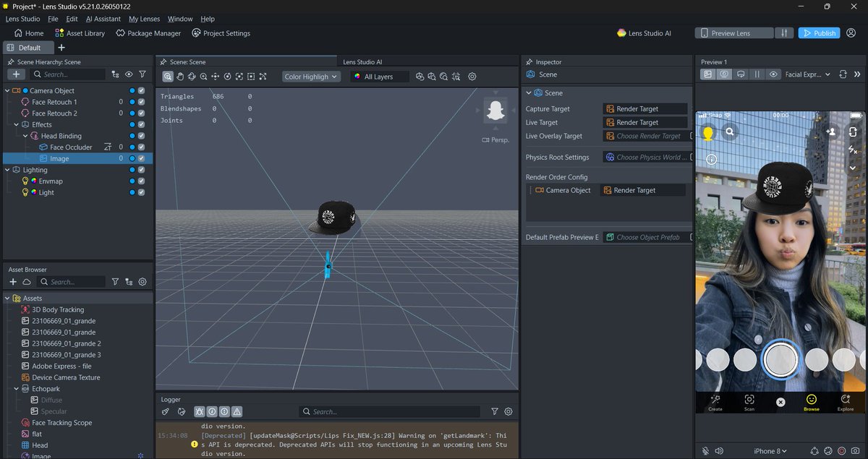Select the pan hand tool in Scene toolbar
Viewport: 868px width, 459px height.
tap(179, 77)
